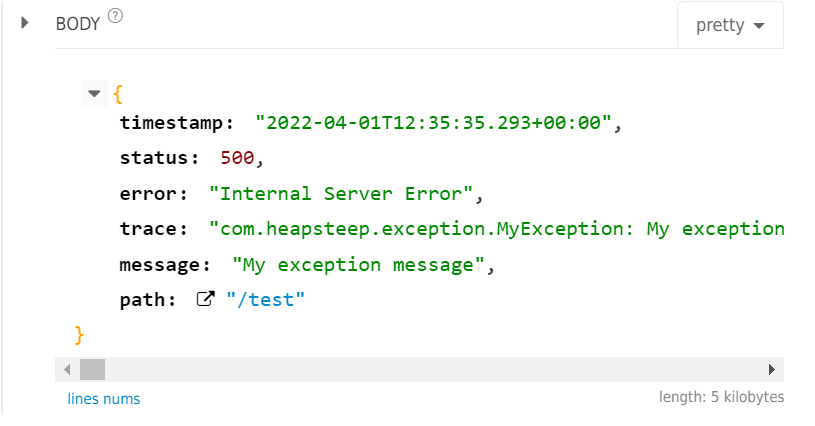Screen dimensions: 815x426
Task: Open the BODY help question mark icon
Action: tap(115, 16)
